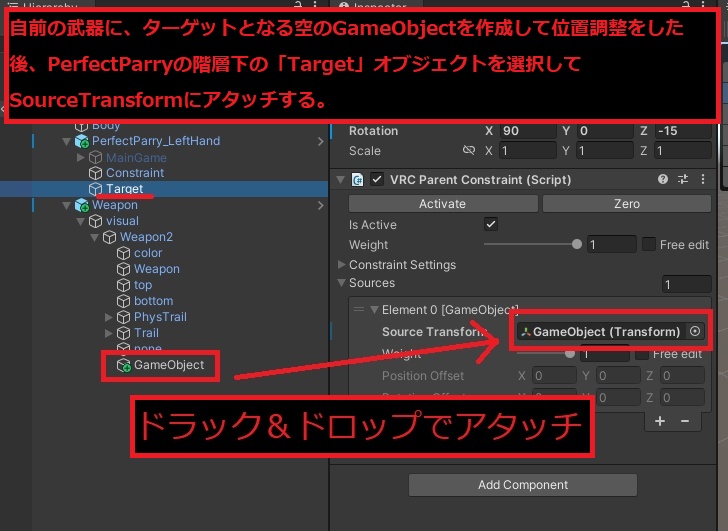The width and height of the screenshot is (728, 531).
Task: Open the component help reference icon
Action: point(663,179)
